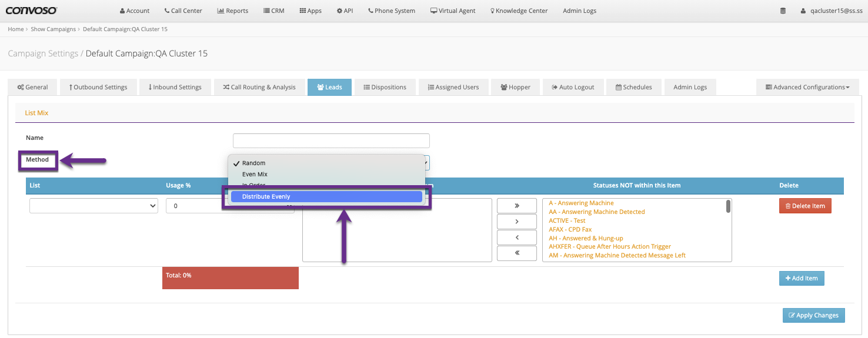Switch to the Outbound Settings tab
The image size is (868, 338).
click(x=98, y=87)
